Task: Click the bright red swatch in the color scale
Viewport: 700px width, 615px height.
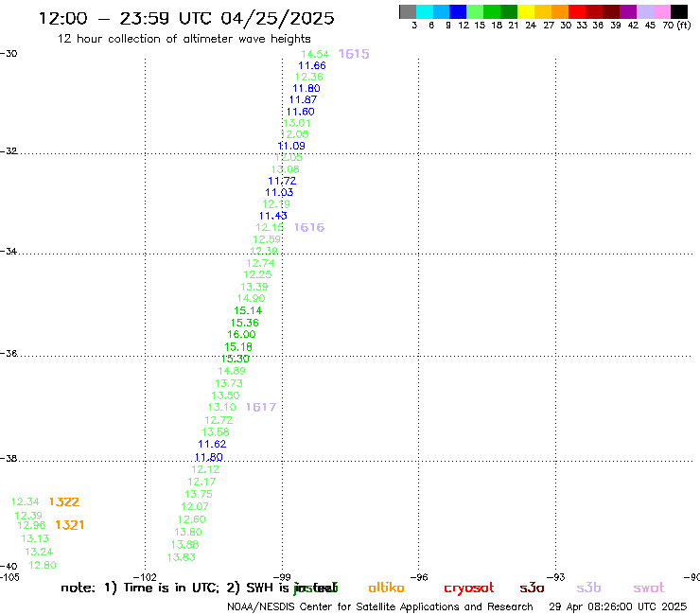Action: tap(577, 11)
